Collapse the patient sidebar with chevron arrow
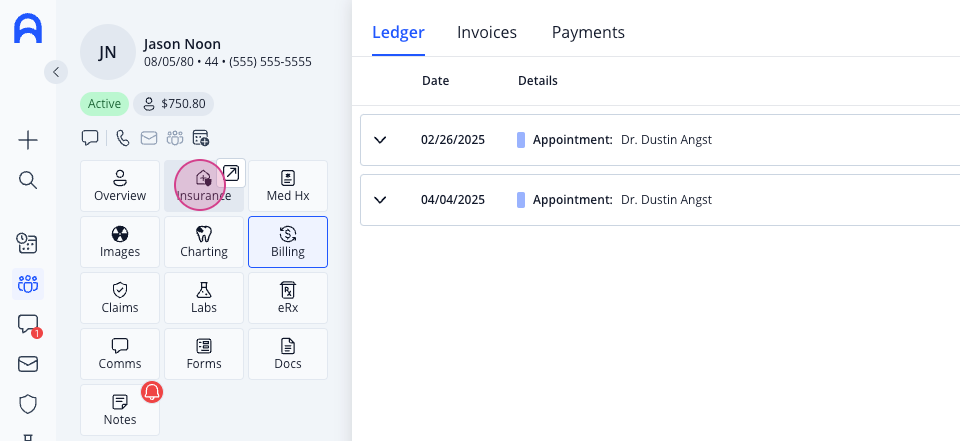This screenshot has height=441, width=960. coord(56,72)
